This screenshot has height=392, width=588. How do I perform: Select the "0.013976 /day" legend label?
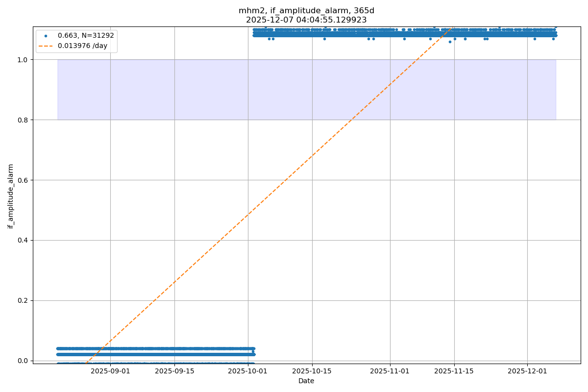82,46
